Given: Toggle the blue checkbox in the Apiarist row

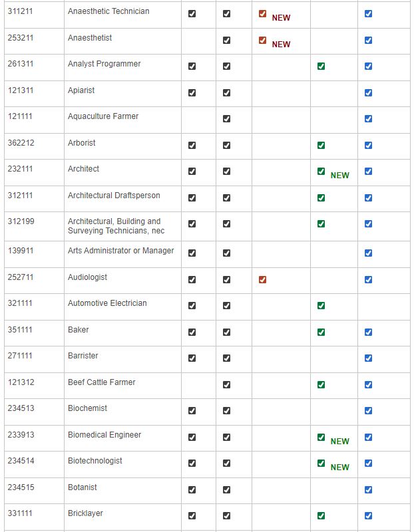Looking at the screenshot, I should [368, 93].
